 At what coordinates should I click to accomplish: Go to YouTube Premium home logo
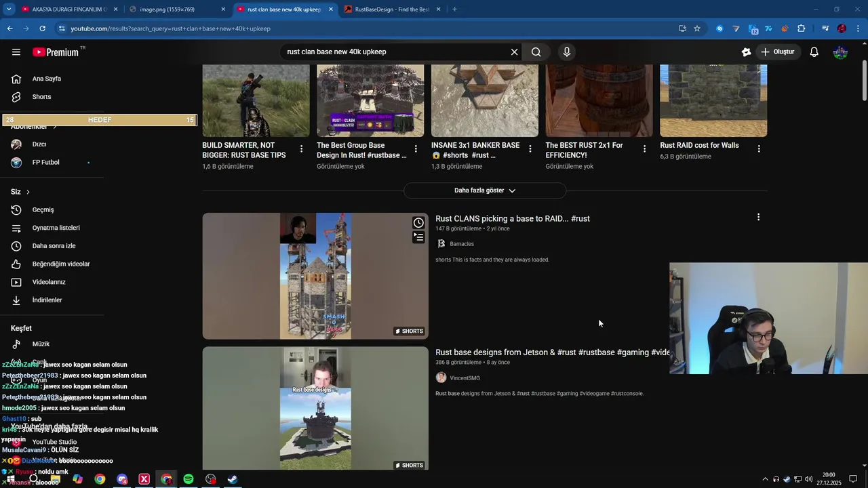56,52
